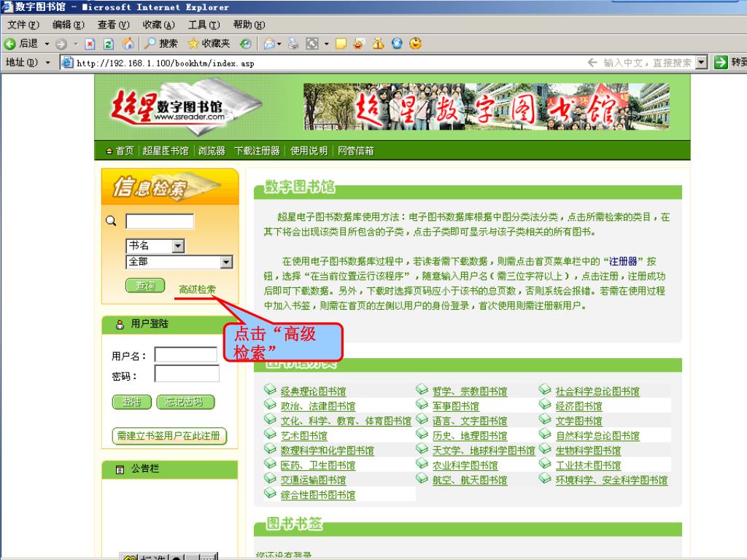Expand the 地址 label dropdown arrow
Viewport: 747px width, 560px height.
(47, 63)
